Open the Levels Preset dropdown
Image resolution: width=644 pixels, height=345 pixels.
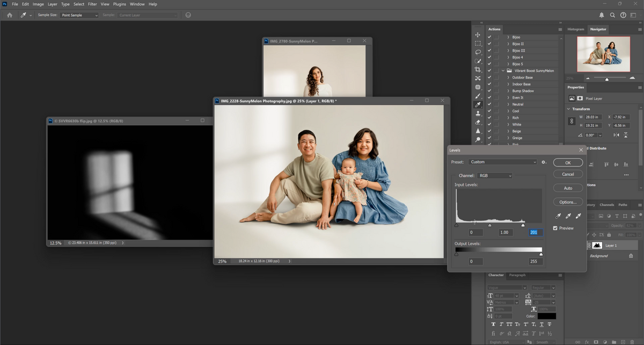pyautogui.click(x=503, y=162)
